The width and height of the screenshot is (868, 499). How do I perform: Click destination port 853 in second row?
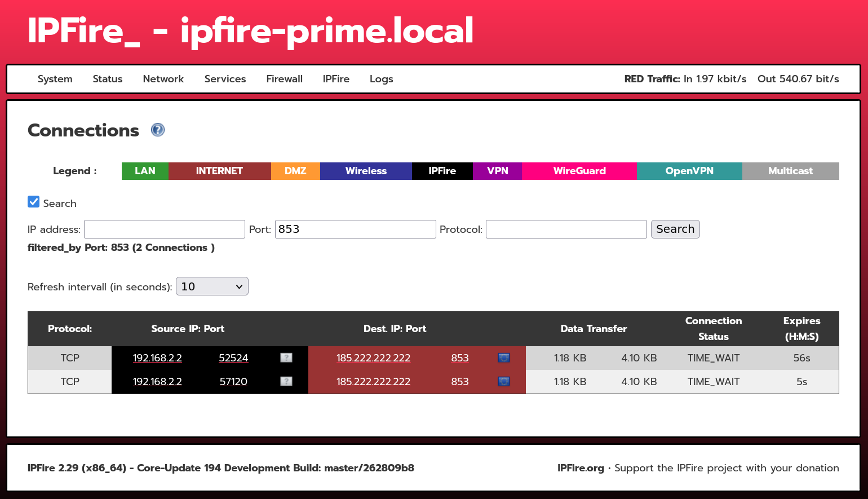[x=460, y=382]
